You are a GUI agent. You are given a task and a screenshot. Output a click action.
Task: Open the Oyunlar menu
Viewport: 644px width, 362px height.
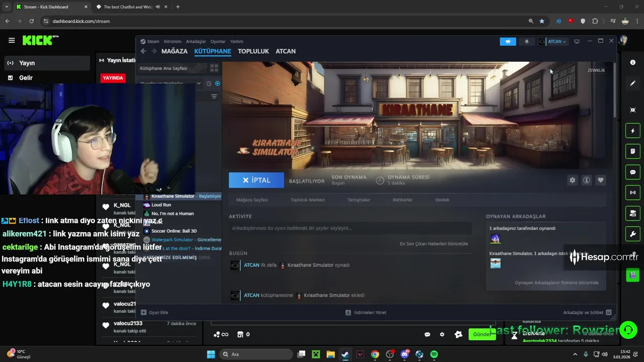coord(218,41)
